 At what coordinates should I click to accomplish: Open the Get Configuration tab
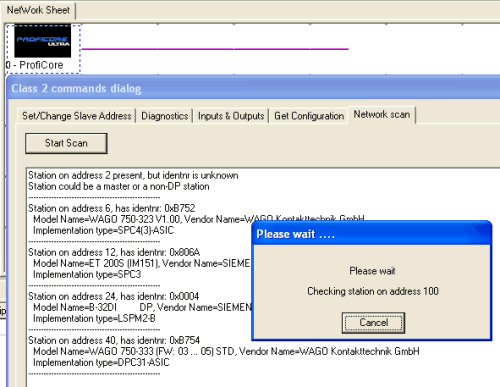309,116
